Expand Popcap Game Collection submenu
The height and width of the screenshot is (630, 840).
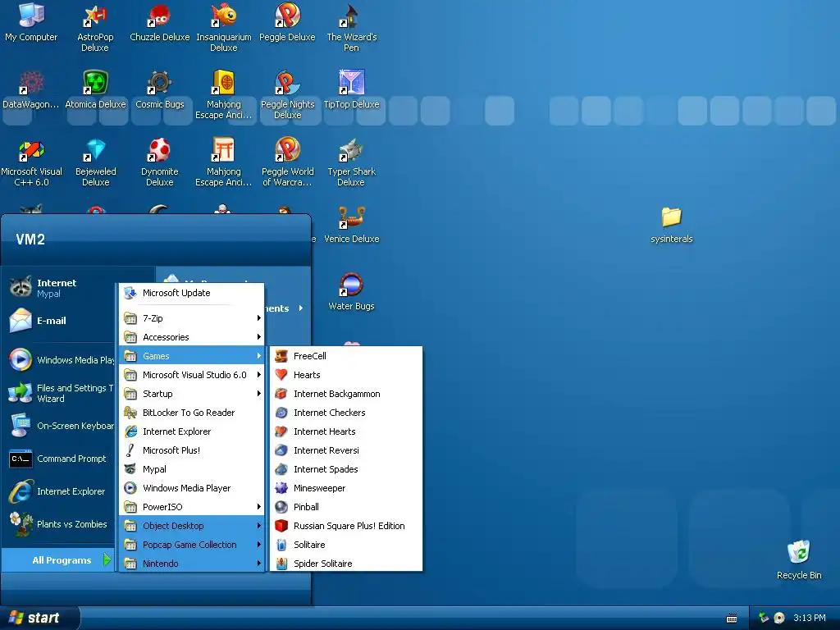[x=192, y=545]
